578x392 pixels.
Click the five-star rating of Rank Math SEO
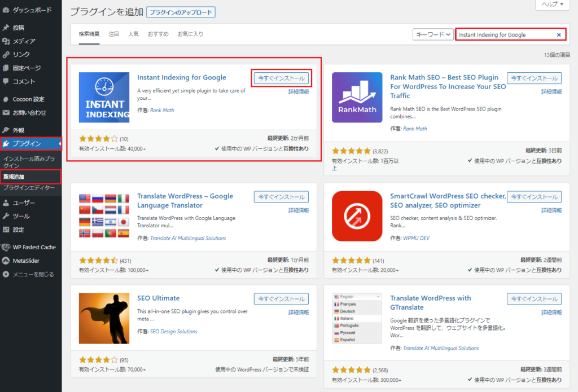pos(351,151)
